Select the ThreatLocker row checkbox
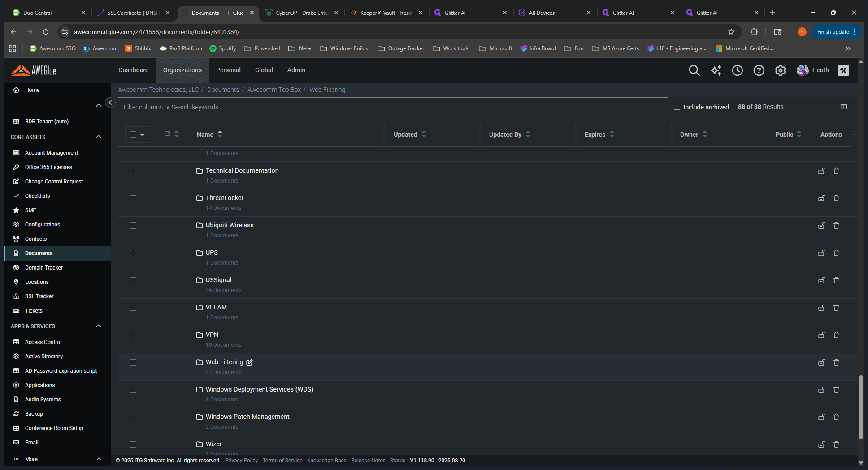This screenshot has height=470, width=868. (x=133, y=198)
